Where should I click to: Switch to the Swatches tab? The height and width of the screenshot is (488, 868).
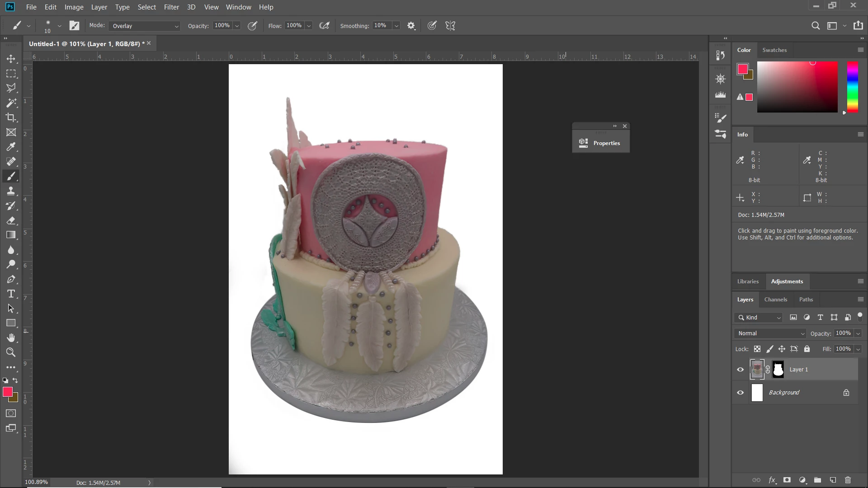774,50
